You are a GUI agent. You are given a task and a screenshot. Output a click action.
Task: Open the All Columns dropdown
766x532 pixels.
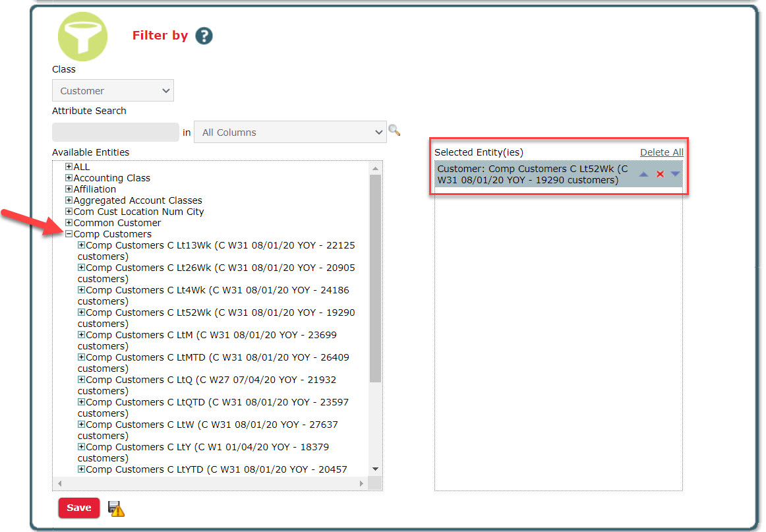point(290,133)
